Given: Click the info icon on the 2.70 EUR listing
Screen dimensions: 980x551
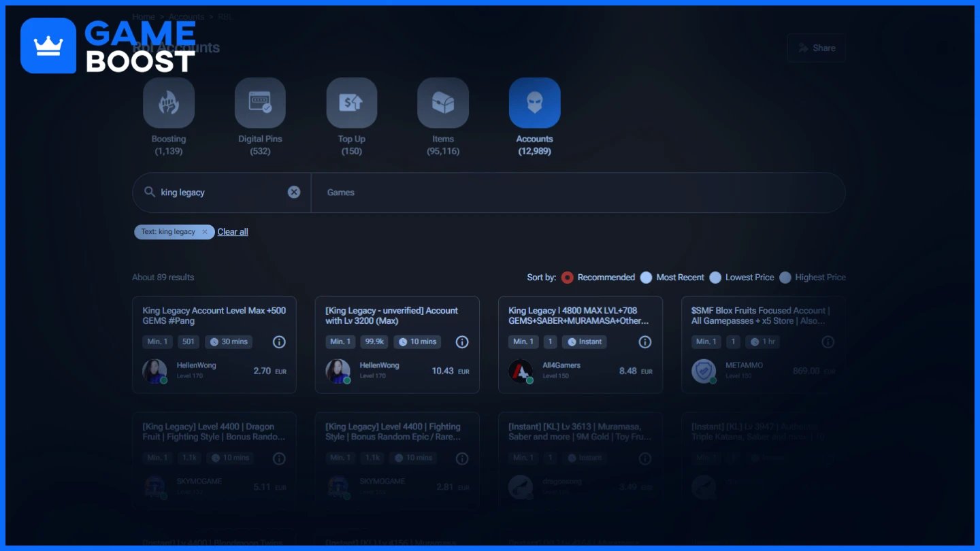Looking at the screenshot, I should [x=279, y=341].
